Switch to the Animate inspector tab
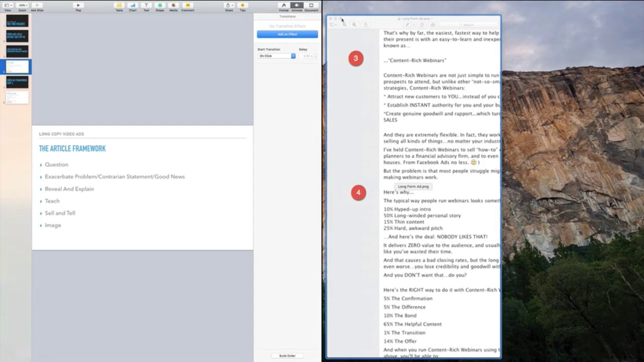 pos(297,5)
